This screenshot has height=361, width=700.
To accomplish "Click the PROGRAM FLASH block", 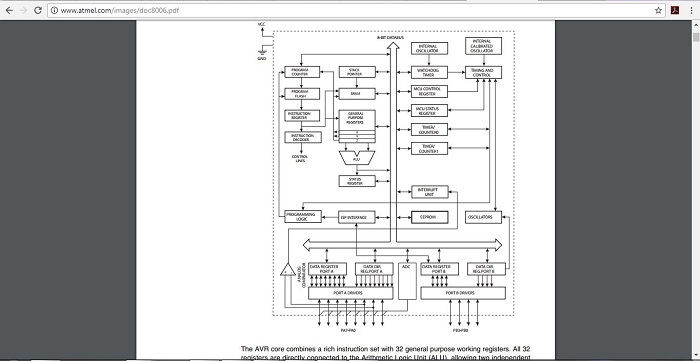I will click(303, 94).
